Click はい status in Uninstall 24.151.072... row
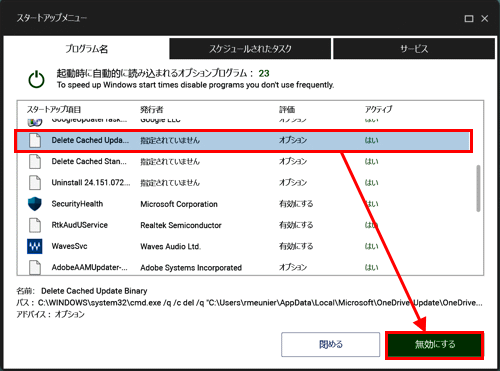Viewport: 500px width, 371px height. (x=371, y=183)
